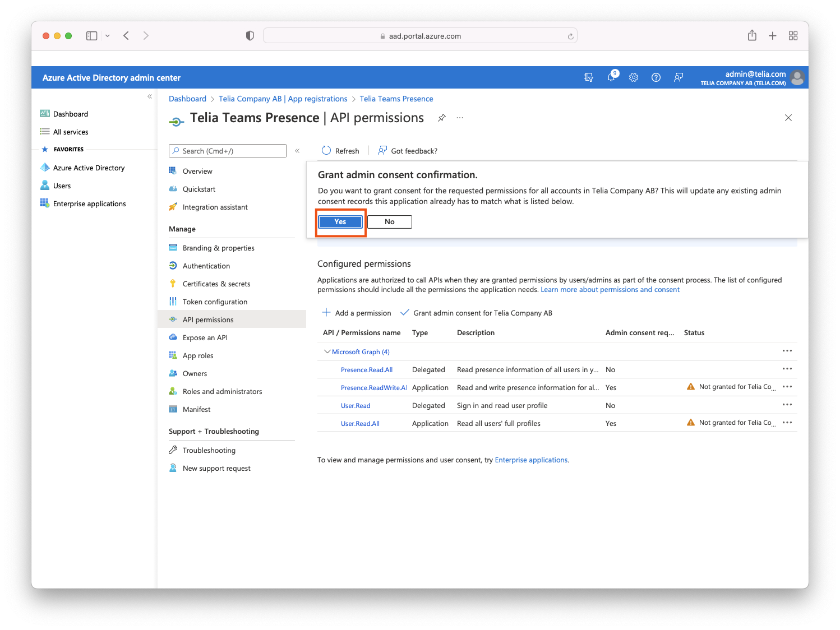Open more options for Microsoft Graph row
Image resolution: width=840 pixels, height=630 pixels.
[x=787, y=351]
